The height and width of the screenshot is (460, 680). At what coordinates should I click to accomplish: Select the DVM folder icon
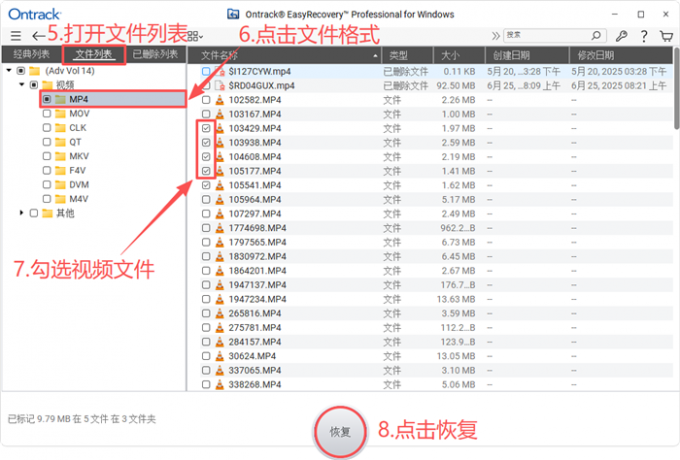click(61, 185)
